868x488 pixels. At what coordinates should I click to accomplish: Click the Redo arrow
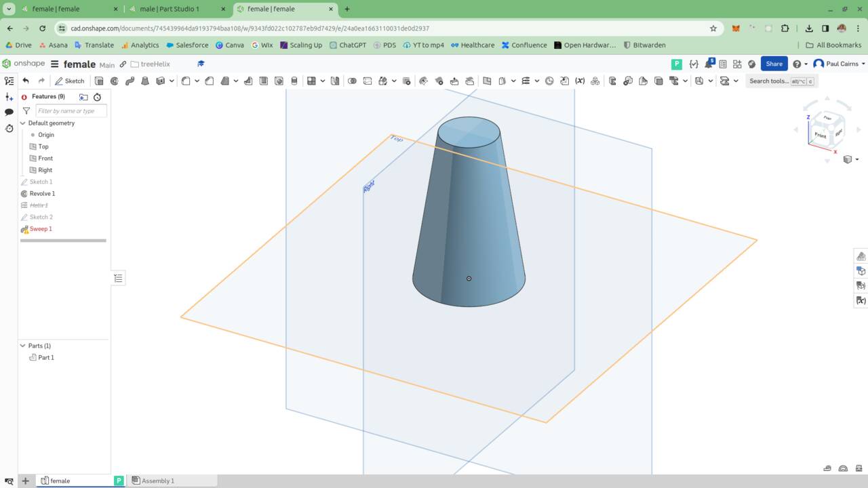click(41, 81)
